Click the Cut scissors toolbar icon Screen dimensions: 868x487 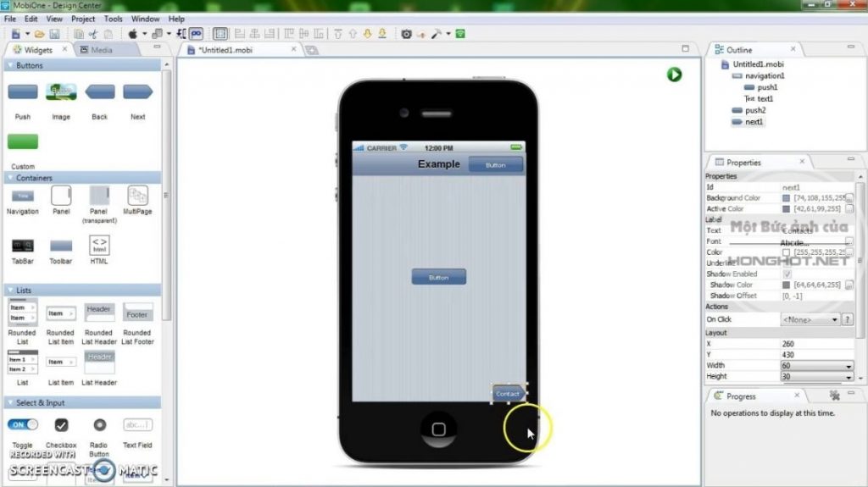[93, 35]
